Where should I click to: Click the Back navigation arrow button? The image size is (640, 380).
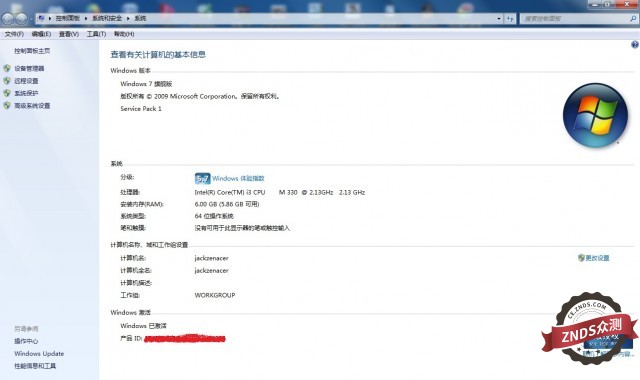8,18
